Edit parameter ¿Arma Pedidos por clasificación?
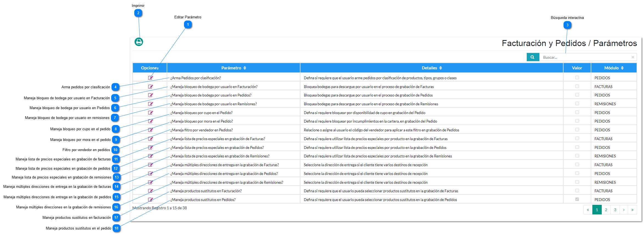This screenshot has height=235, width=644. [150, 78]
